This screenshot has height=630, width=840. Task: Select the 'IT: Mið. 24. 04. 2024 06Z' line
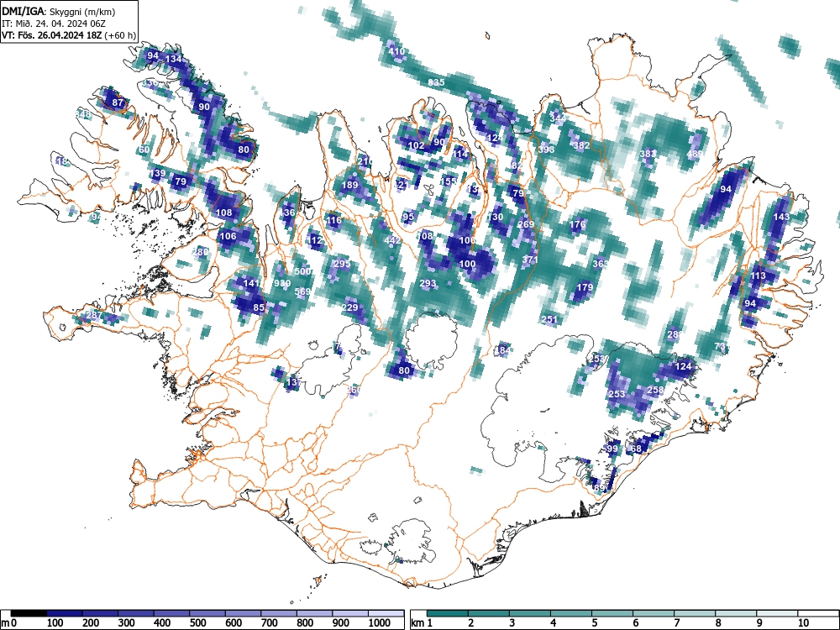click(x=54, y=24)
